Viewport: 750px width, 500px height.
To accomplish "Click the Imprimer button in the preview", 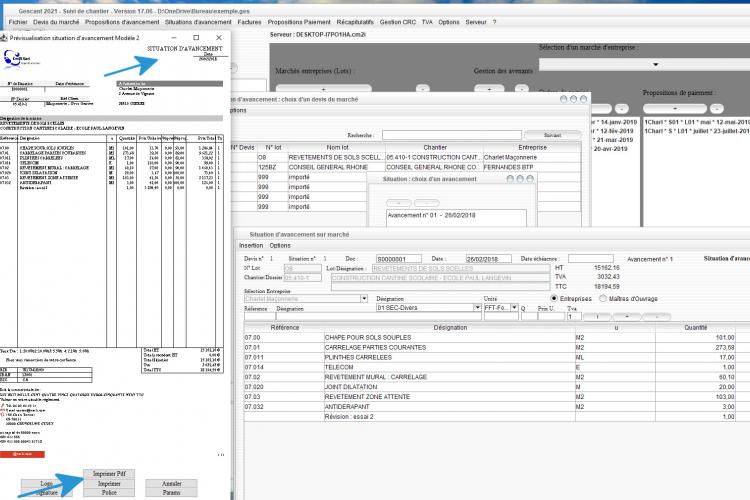I will (109, 484).
